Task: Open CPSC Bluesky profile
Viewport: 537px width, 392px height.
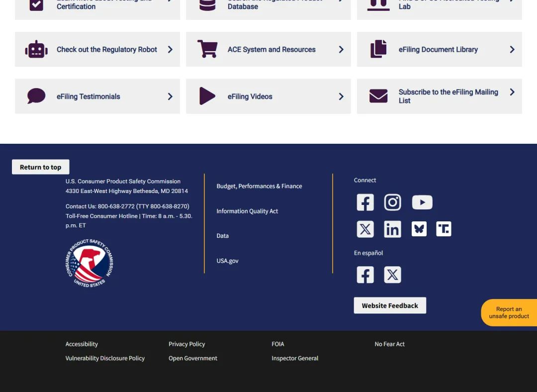Action: (x=419, y=229)
